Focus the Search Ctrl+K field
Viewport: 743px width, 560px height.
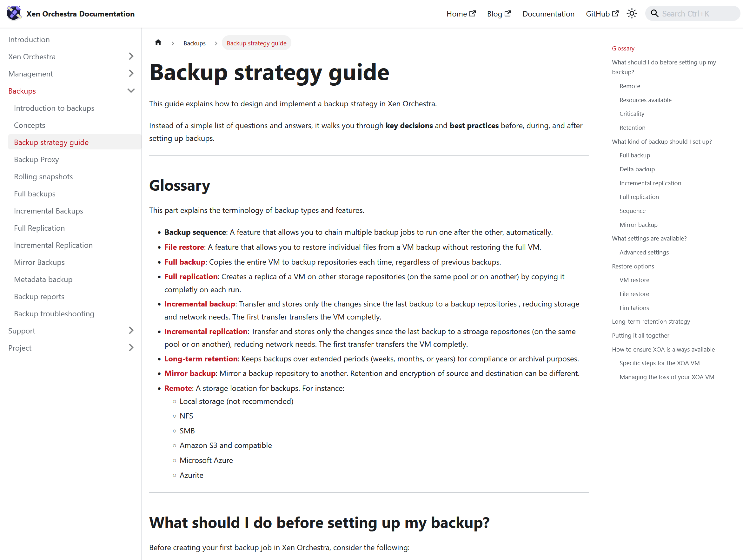click(693, 14)
